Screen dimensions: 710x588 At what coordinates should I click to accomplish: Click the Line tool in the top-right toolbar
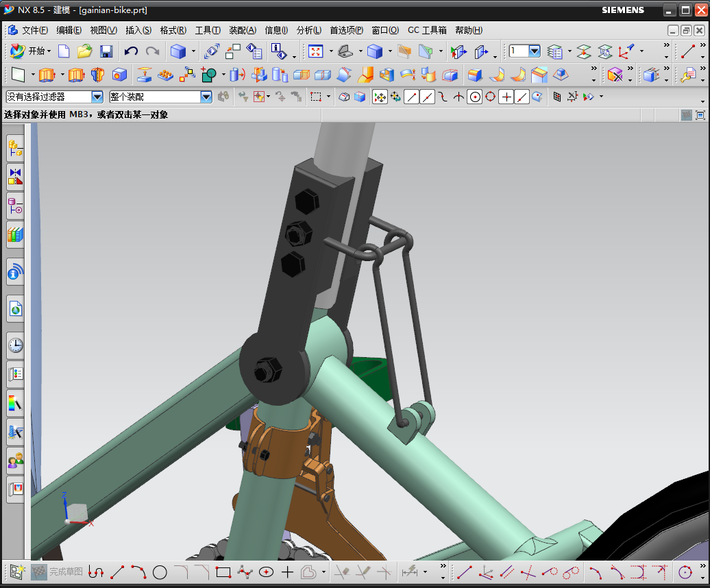pos(688,51)
